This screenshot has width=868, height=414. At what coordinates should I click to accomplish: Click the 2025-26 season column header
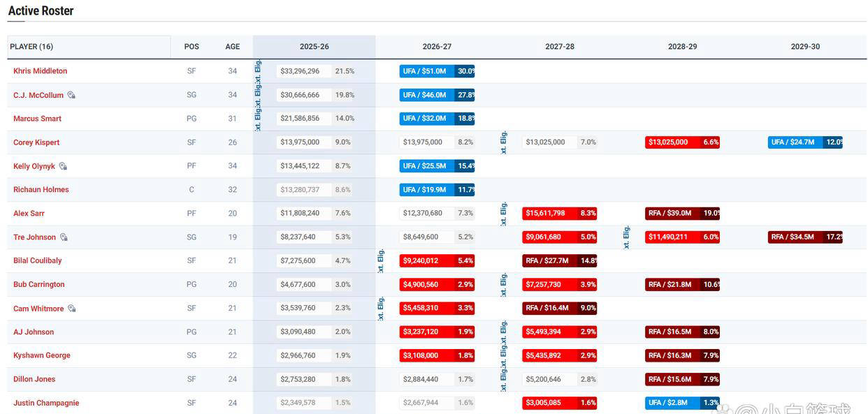pos(314,47)
